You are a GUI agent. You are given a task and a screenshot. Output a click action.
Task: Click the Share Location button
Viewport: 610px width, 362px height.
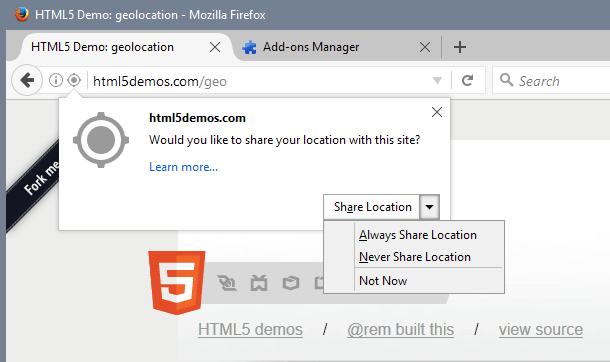[x=372, y=207]
